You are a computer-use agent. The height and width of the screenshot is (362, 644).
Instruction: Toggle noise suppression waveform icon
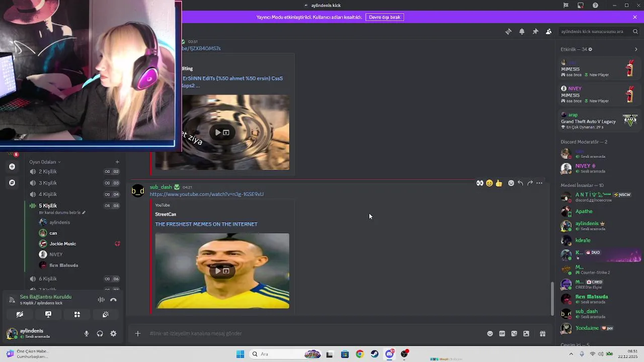(x=101, y=300)
